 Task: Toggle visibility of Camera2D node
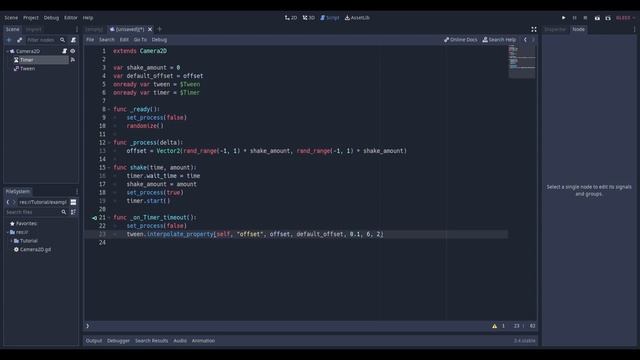click(73, 51)
